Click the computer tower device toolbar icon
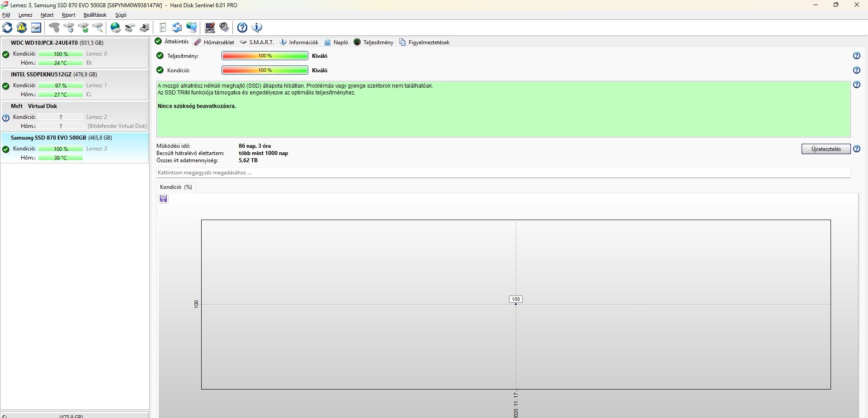This screenshot has height=418, width=868. 145,28
